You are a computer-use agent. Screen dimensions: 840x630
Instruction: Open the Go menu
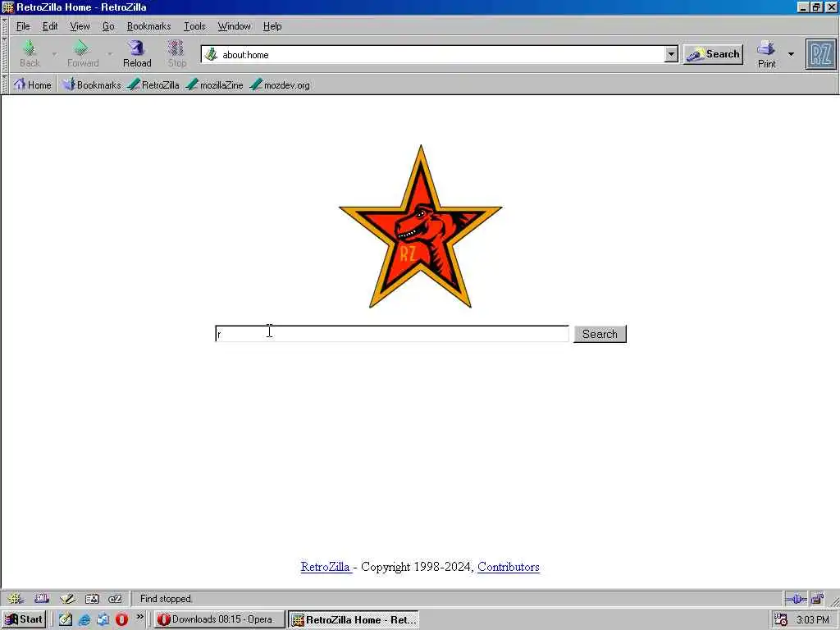108,26
